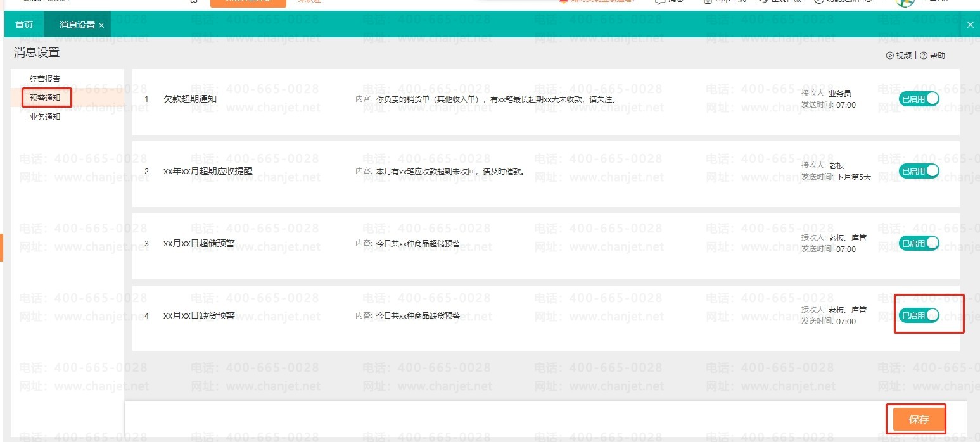Click the user avatar icon at top right
Screen dimensions: 980x442
tap(906, 3)
